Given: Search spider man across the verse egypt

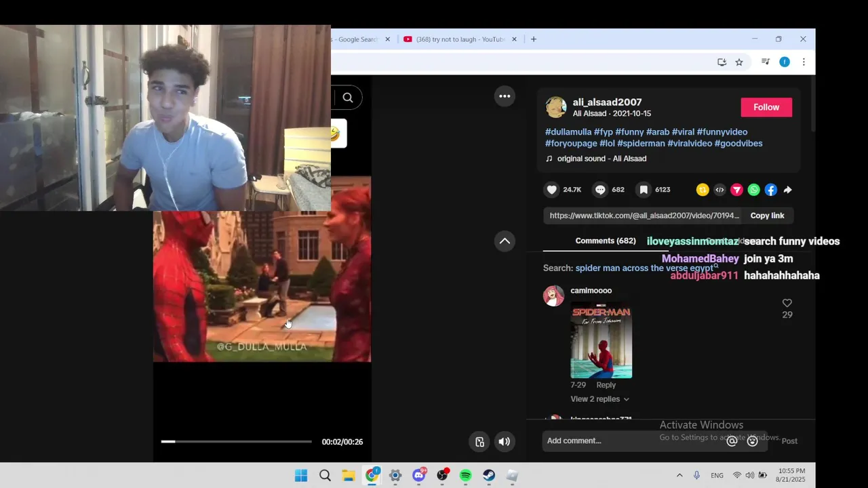Looking at the screenshot, I should tap(644, 268).
